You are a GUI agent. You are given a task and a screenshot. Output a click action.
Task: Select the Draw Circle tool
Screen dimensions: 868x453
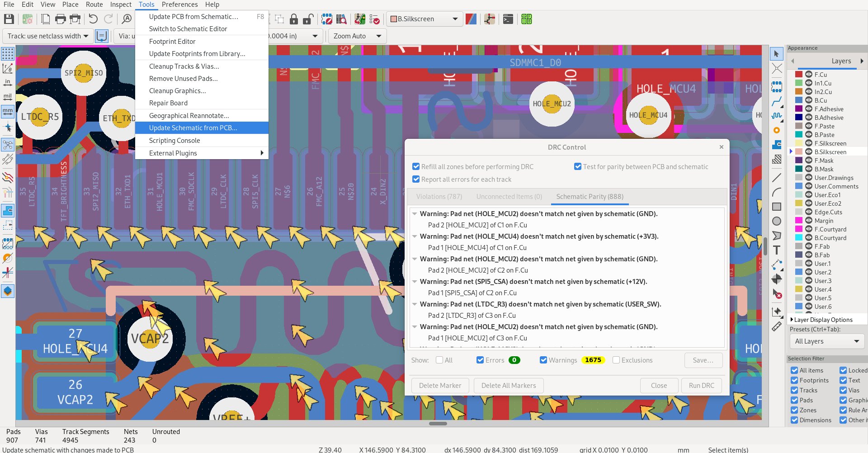(777, 221)
